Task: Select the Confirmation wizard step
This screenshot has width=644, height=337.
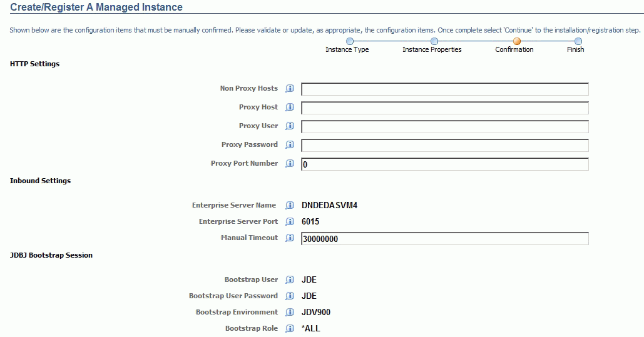Action: (x=517, y=41)
